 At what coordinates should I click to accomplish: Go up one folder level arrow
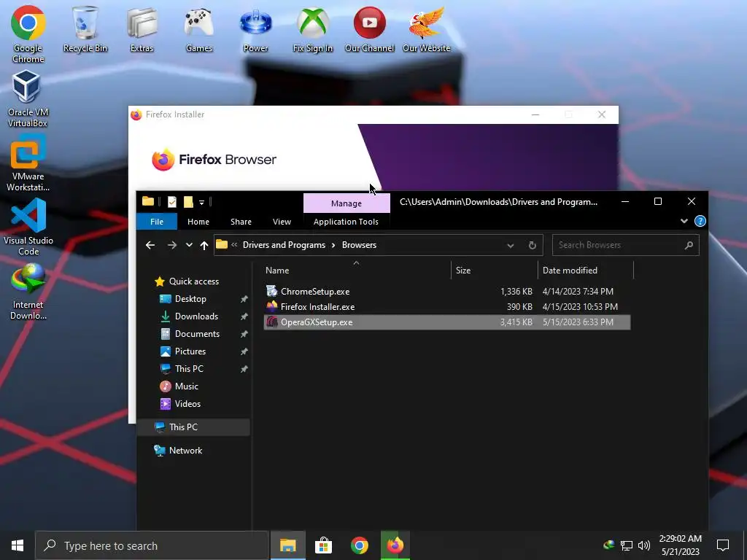204,245
